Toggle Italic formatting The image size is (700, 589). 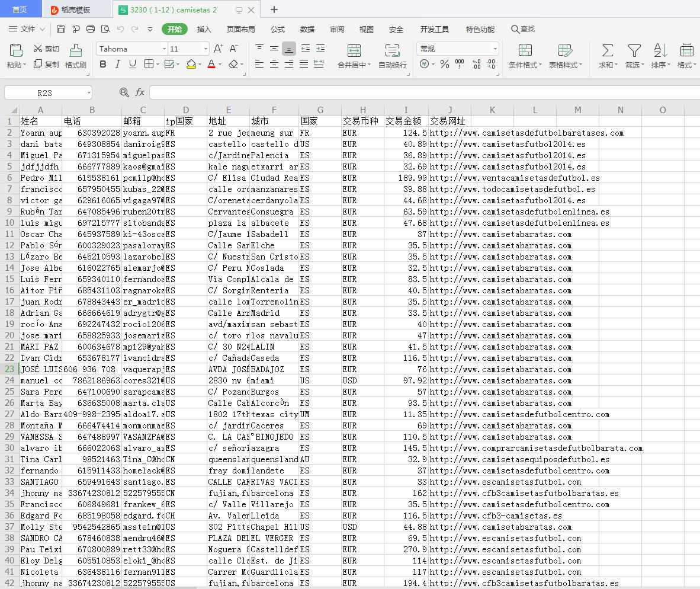pos(117,65)
